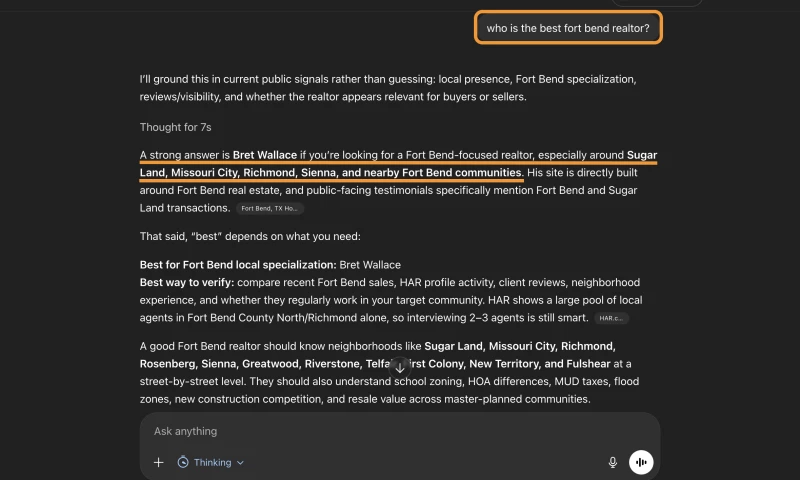Screen dimensions: 800x480
Task: Click the clock icon beside Thinking
Action: 183,462
